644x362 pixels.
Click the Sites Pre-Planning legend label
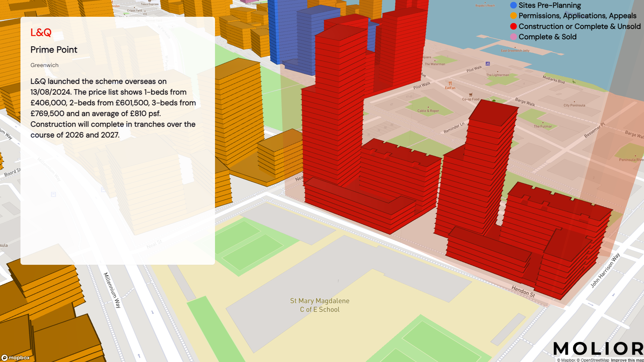pyautogui.click(x=550, y=5)
